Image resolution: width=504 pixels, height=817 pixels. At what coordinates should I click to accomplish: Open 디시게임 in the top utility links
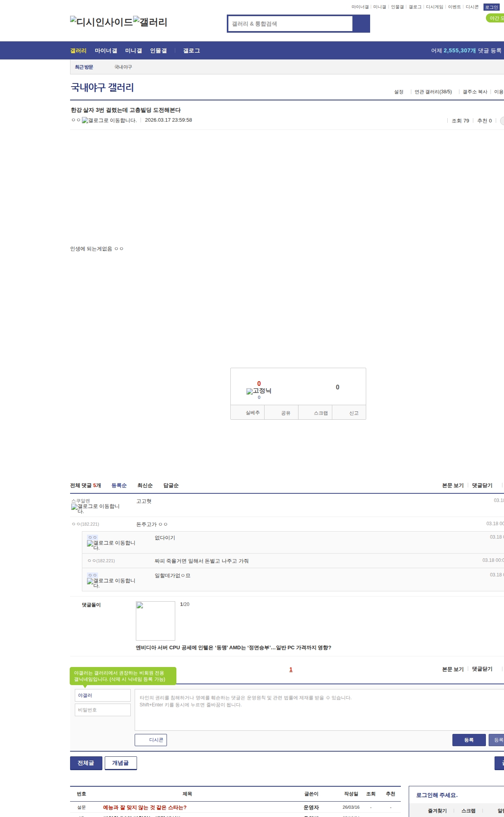434,7
